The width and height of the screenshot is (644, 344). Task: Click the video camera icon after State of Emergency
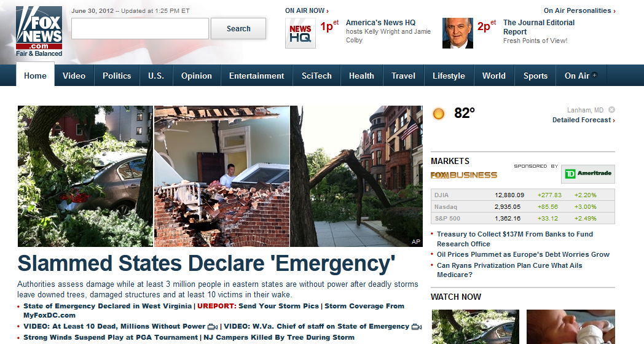(417, 327)
